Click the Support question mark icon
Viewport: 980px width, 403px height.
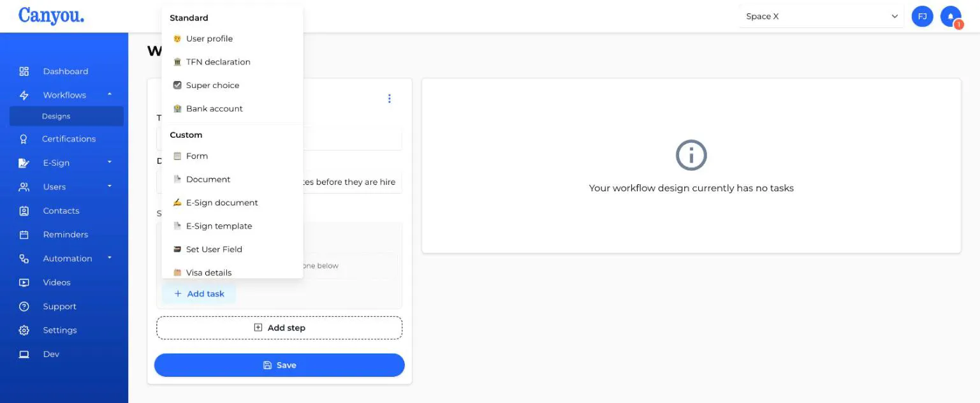[x=24, y=307]
